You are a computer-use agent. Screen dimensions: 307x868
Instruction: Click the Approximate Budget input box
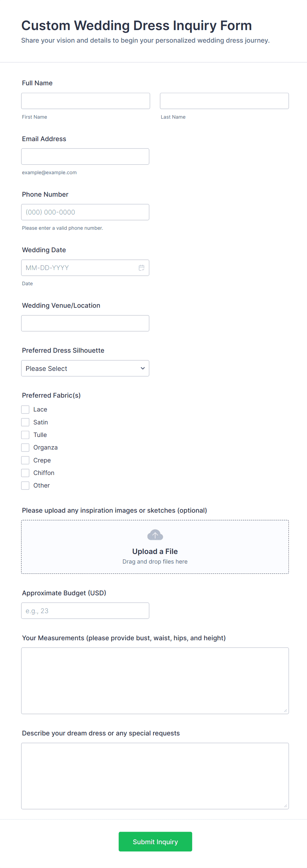click(85, 611)
